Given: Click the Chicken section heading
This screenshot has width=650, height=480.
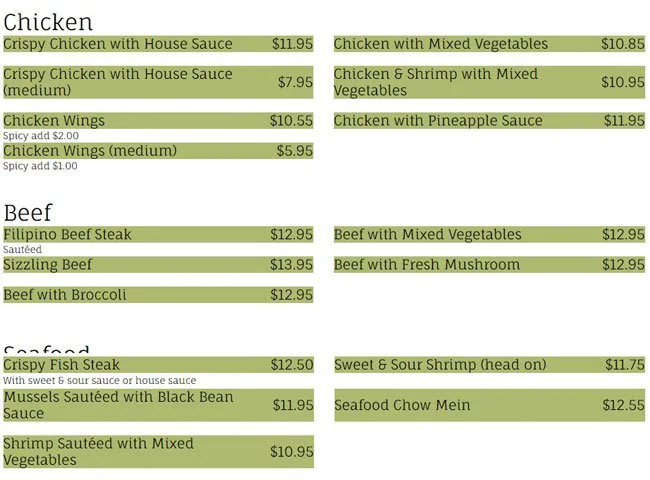Looking at the screenshot, I should pyautogui.click(x=48, y=22).
